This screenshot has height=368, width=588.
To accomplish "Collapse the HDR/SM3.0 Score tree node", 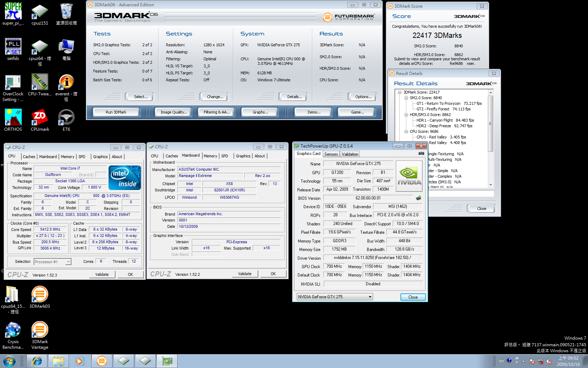I will 406,115.
